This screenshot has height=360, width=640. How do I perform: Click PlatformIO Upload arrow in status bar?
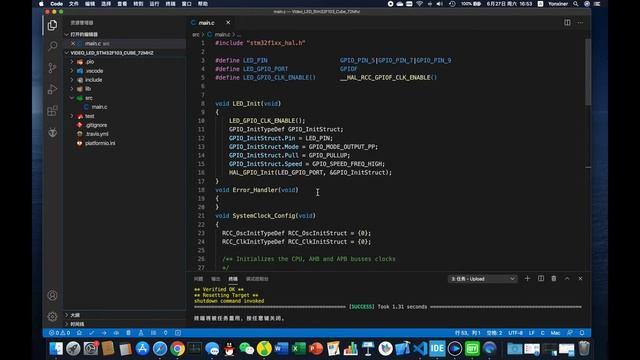point(104,333)
